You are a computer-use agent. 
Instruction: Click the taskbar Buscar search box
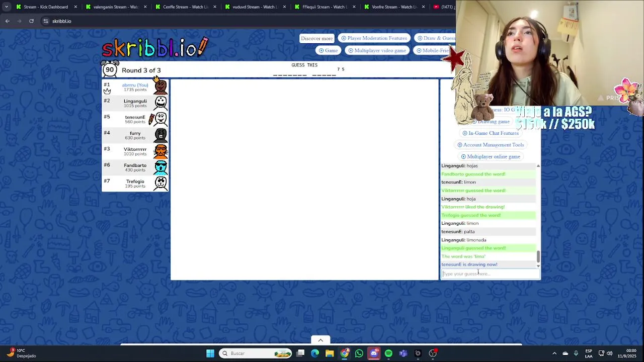(x=256, y=353)
